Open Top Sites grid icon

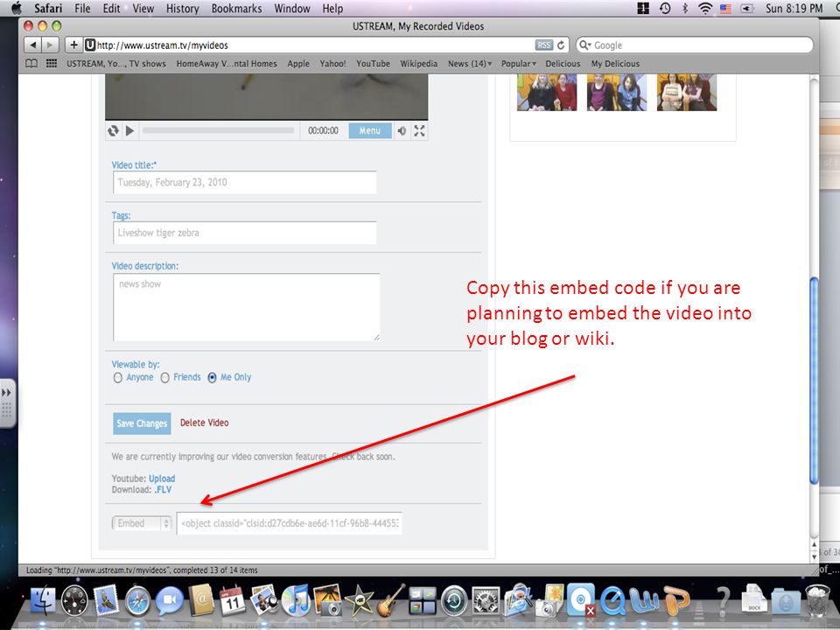[x=52, y=64]
